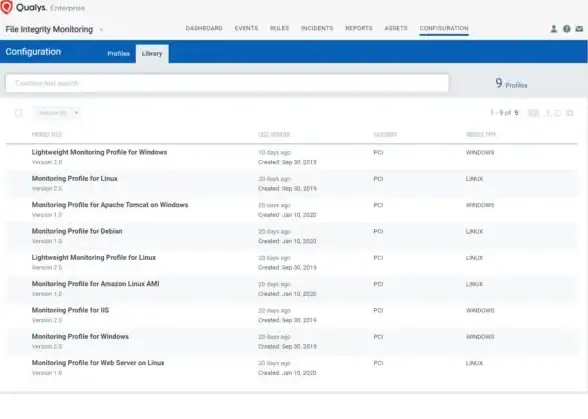Select the Configuration menu
Screen dimensions: 588x419
tap(444, 28)
